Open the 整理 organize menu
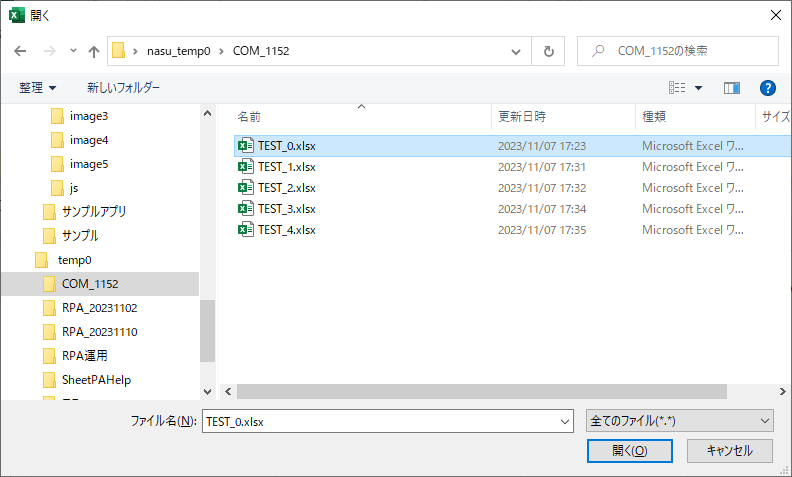 point(37,88)
